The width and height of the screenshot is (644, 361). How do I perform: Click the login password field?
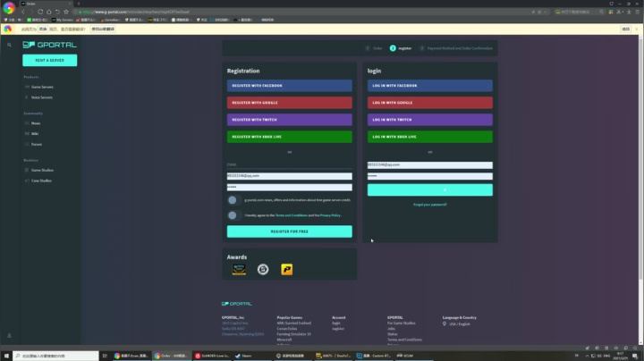(x=430, y=176)
